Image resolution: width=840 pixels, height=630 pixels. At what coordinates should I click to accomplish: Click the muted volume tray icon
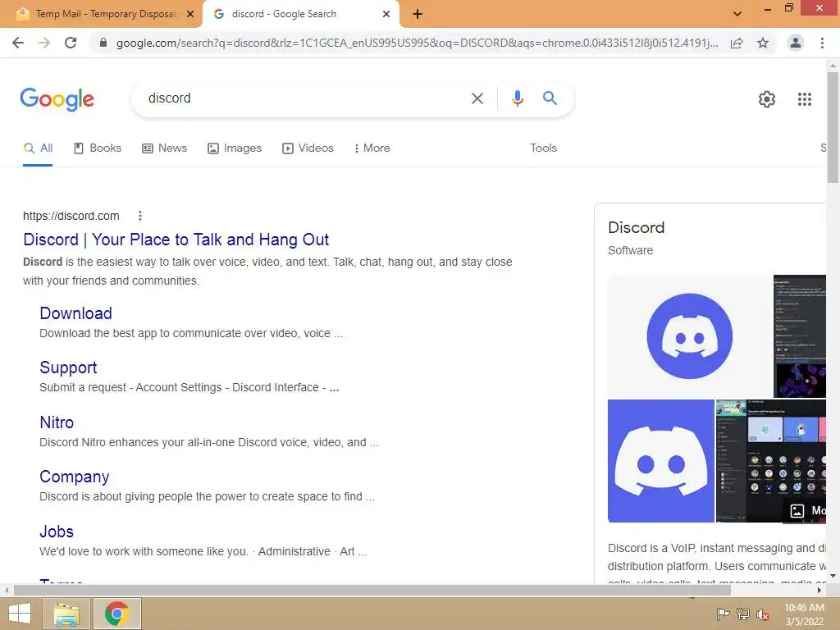763,614
